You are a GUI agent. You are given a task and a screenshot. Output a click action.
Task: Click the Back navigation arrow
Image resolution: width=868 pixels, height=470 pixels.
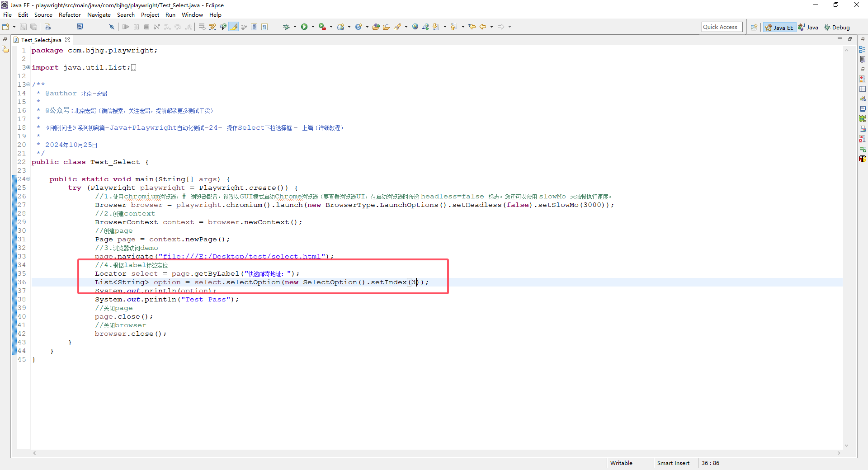(483, 27)
